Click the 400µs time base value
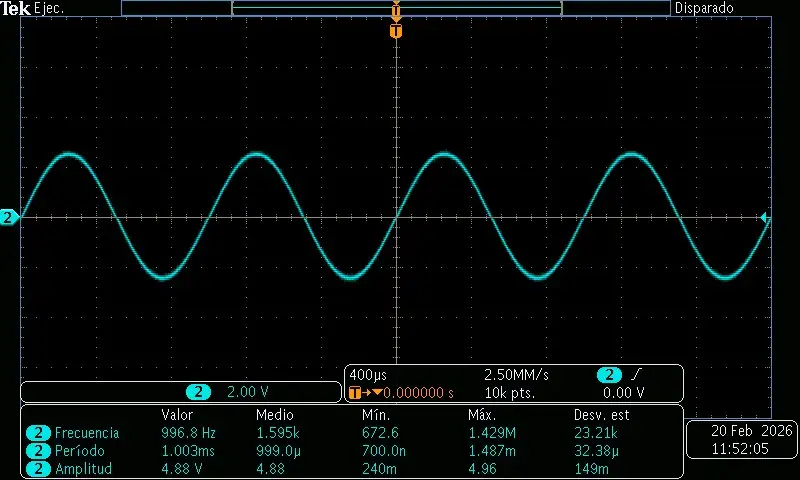The width and height of the screenshot is (800, 480). pos(368,375)
